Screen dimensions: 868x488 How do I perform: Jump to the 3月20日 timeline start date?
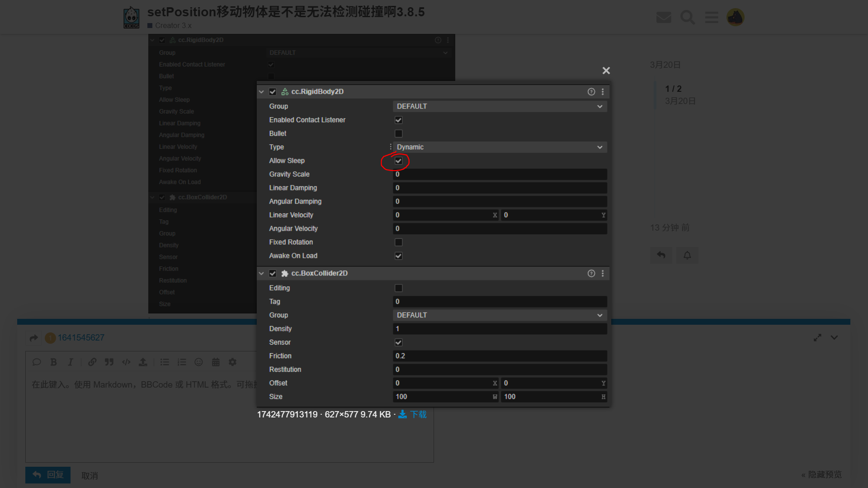[x=665, y=65]
